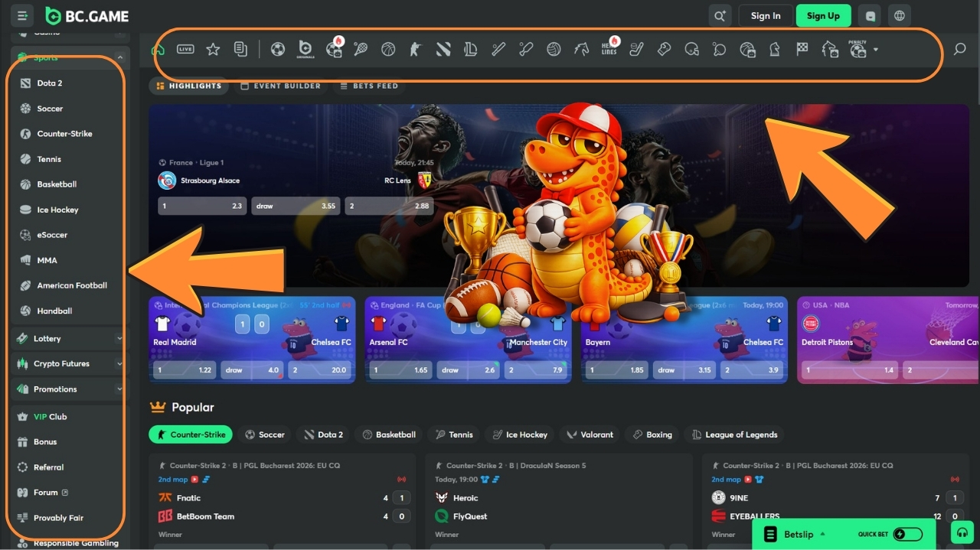Open the header game search icon
The height and width of the screenshot is (550, 980).
pos(720,15)
